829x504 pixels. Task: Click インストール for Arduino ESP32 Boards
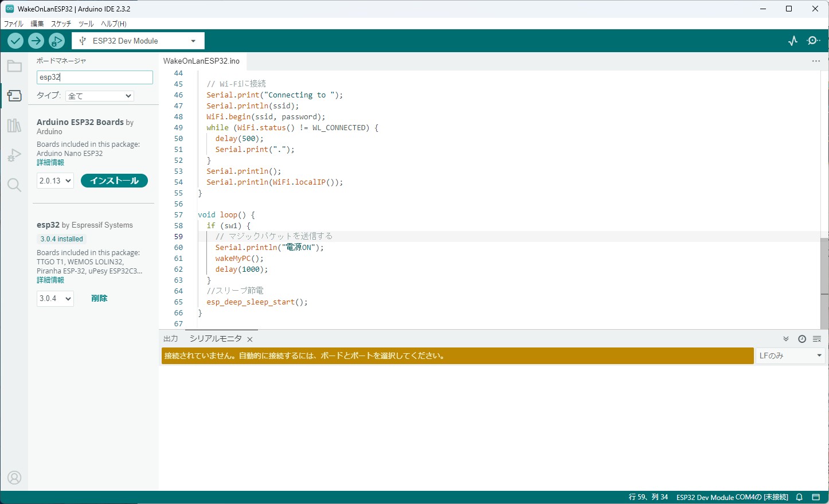coord(114,181)
